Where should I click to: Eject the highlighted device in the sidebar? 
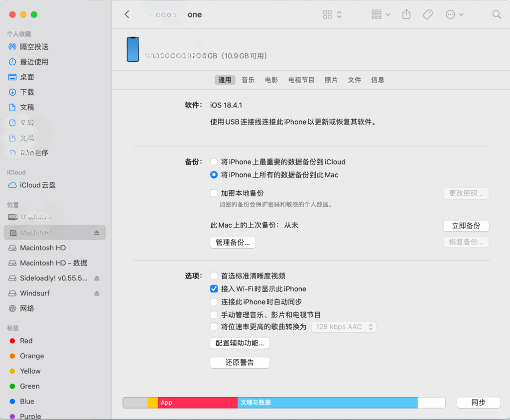(97, 233)
